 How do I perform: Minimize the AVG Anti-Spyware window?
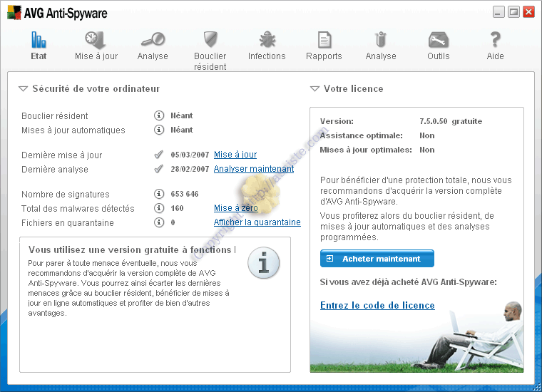[x=498, y=12]
